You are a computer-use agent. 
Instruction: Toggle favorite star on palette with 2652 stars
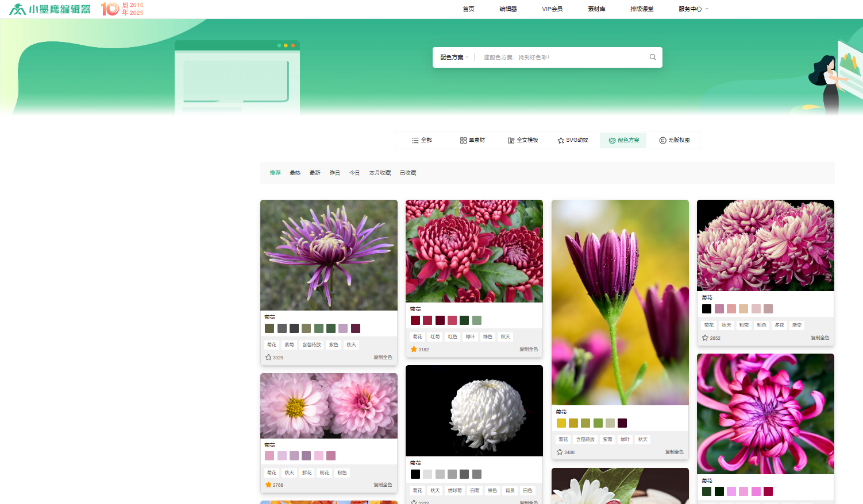click(x=705, y=338)
